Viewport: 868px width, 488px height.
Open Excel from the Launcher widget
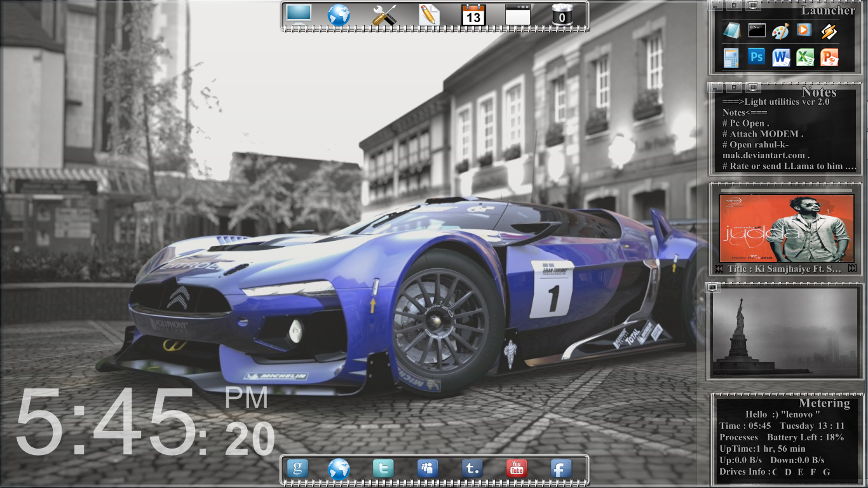805,57
